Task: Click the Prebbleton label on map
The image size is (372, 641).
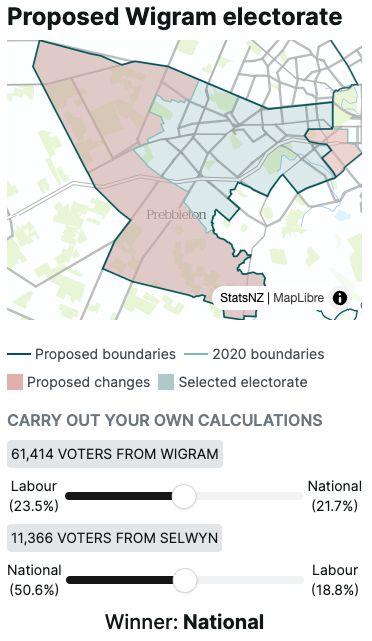Action: (x=176, y=215)
